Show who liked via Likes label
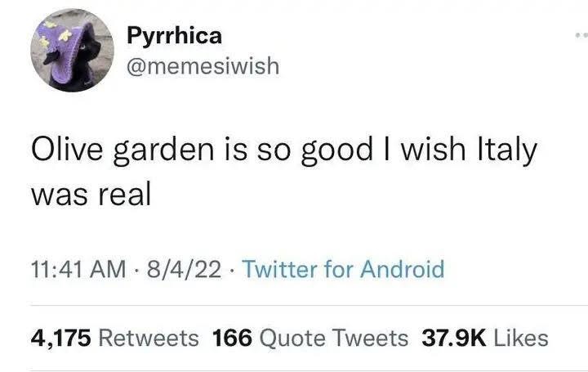The height and width of the screenshot is (372, 588). click(x=521, y=338)
